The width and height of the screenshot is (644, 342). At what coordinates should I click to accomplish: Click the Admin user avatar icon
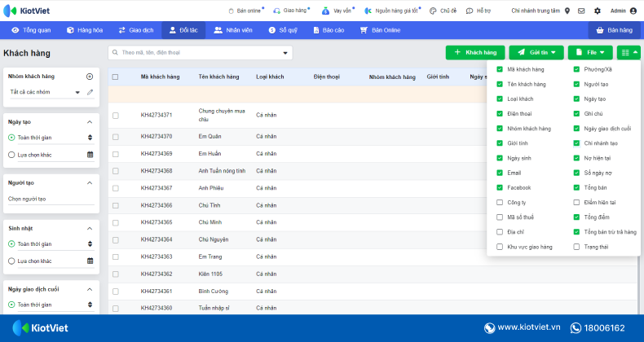tap(633, 11)
